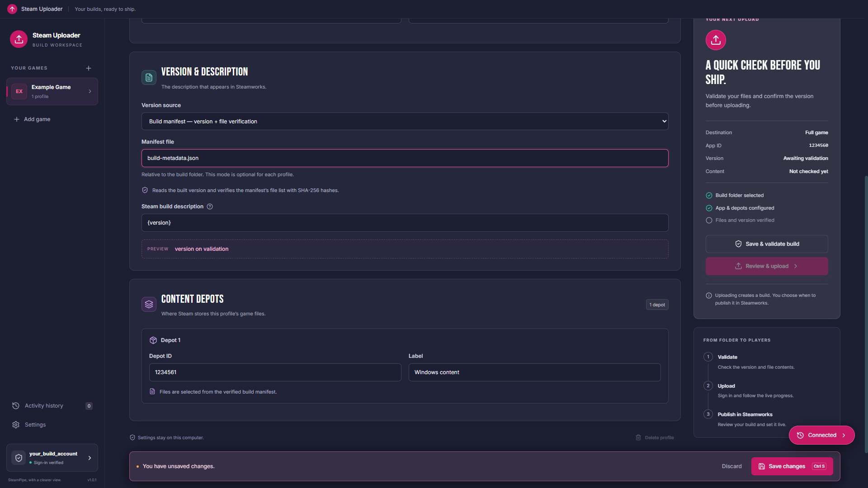Click the 'Build folder selected' check icon

pos(709,196)
